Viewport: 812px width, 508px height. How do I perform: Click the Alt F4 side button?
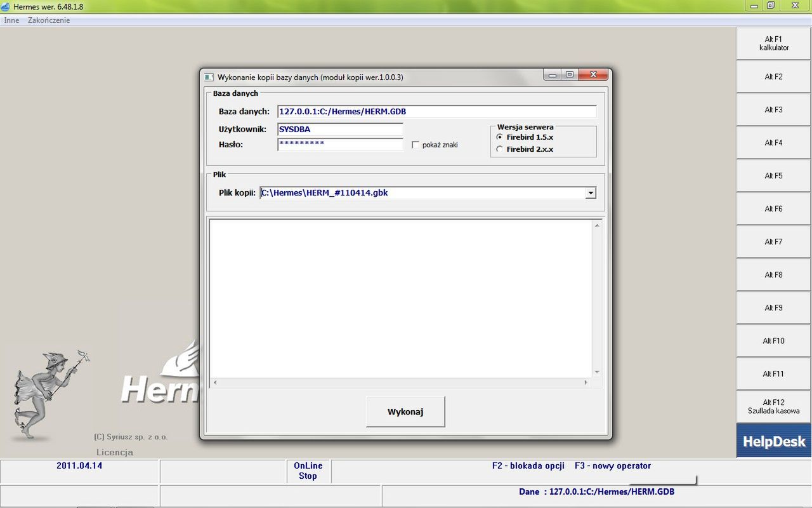(x=774, y=143)
